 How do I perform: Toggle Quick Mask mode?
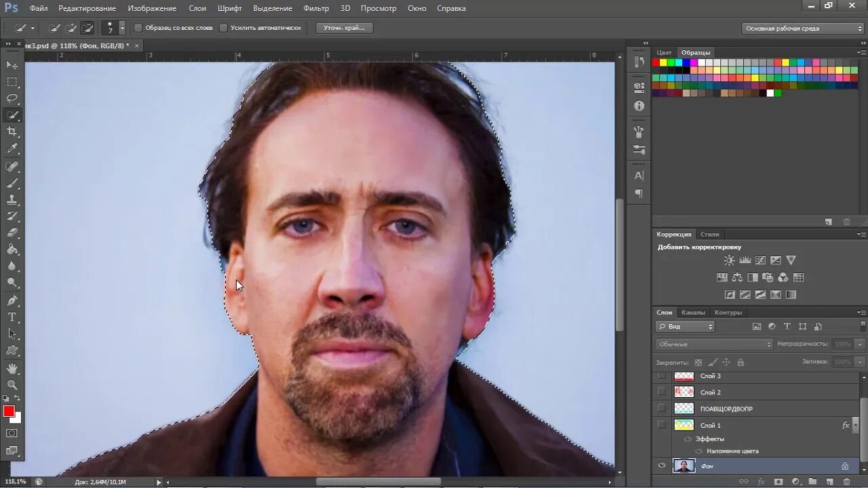coord(12,433)
